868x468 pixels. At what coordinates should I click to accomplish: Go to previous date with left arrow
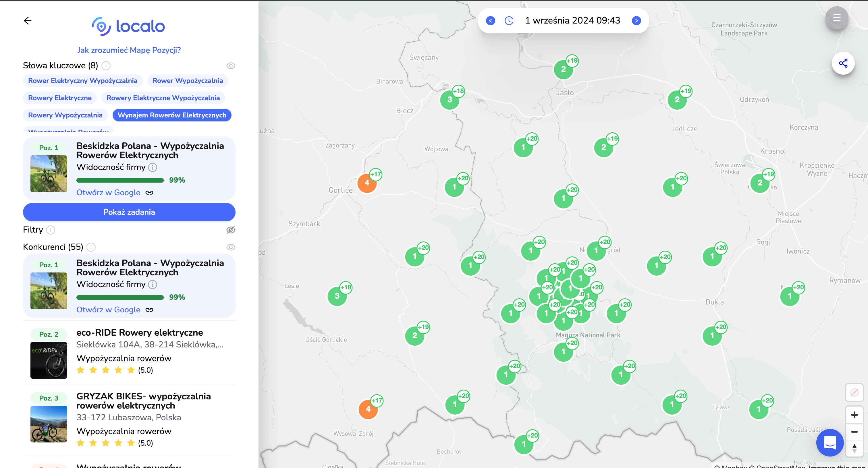coord(491,21)
